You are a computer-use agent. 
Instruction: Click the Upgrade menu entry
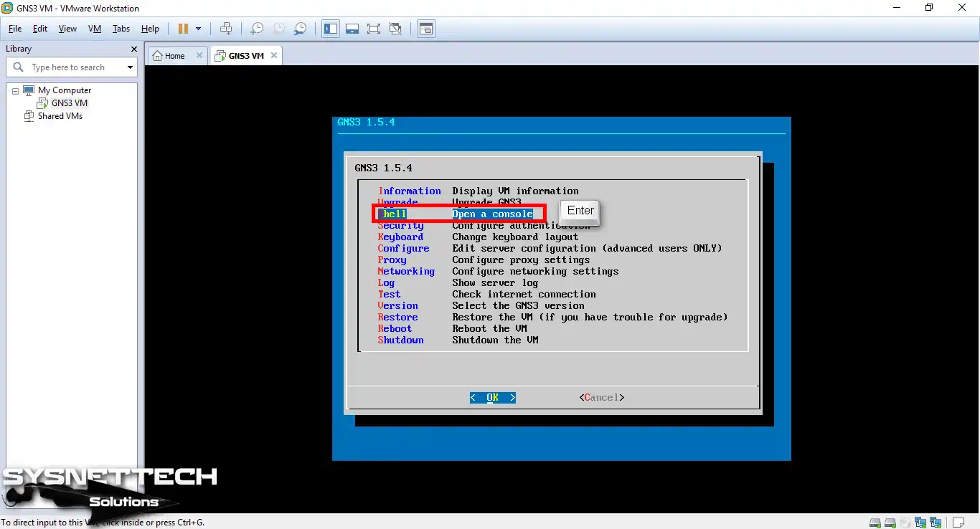[x=397, y=202]
